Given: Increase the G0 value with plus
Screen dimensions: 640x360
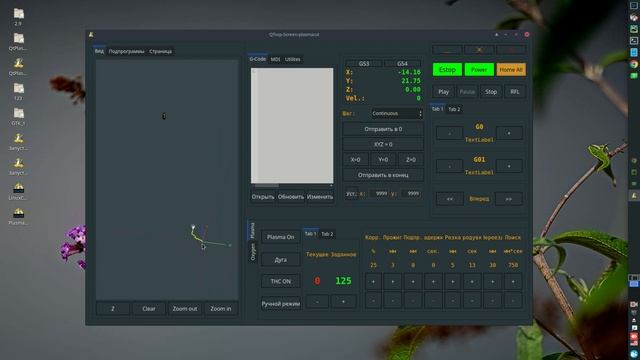Looking at the screenshot, I should 509,133.
